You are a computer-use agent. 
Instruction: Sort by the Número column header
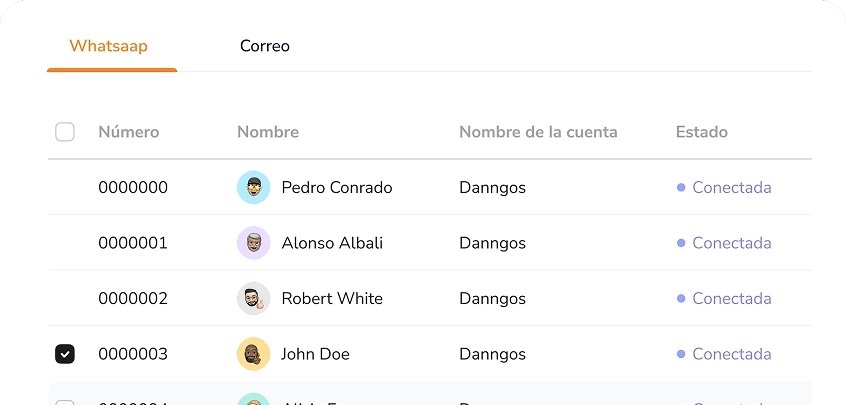[128, 132]
